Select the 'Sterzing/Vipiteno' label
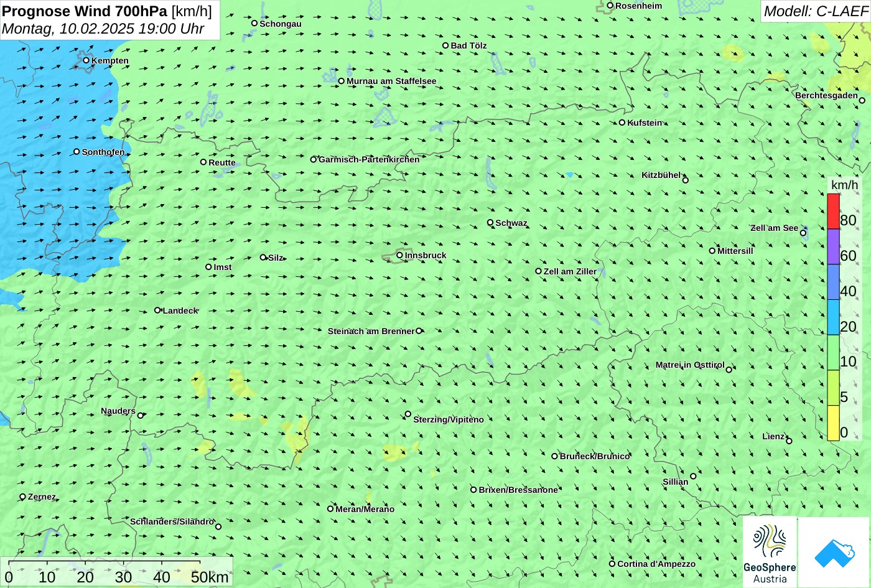 449,419
